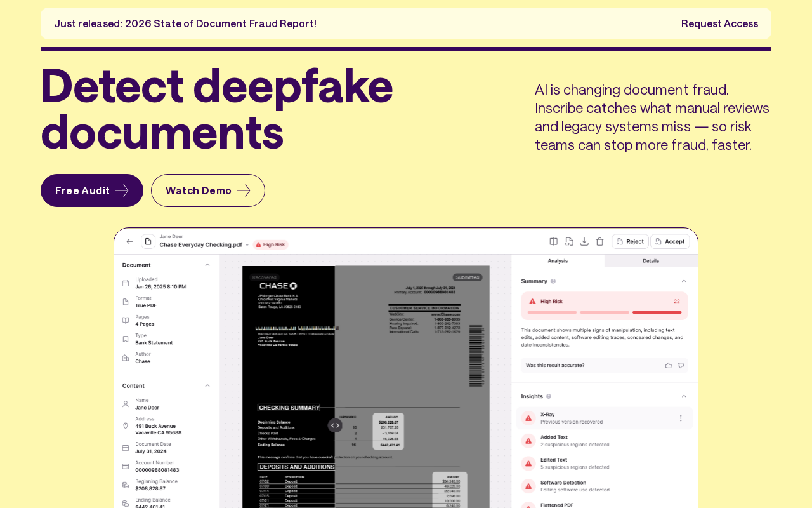Delete the document with the trash icon
This screenshot has height=508, width=812.
[599, 241]
